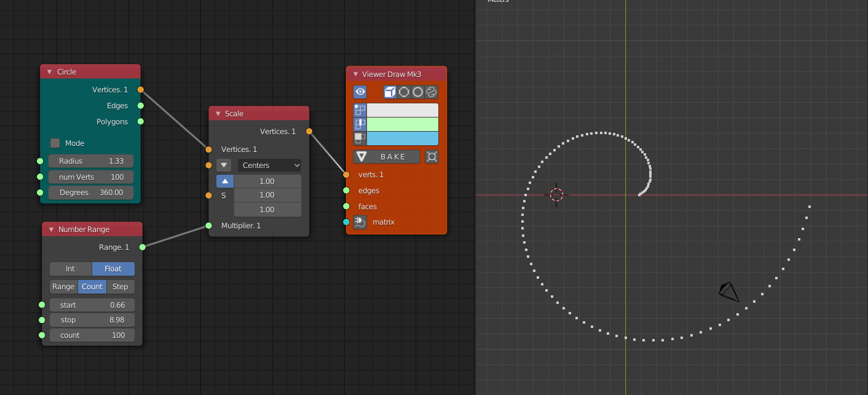The width and height of the screenshot is (868, 395).
Task: Click the Radius field showing 1.33
Action: [91, 161]
